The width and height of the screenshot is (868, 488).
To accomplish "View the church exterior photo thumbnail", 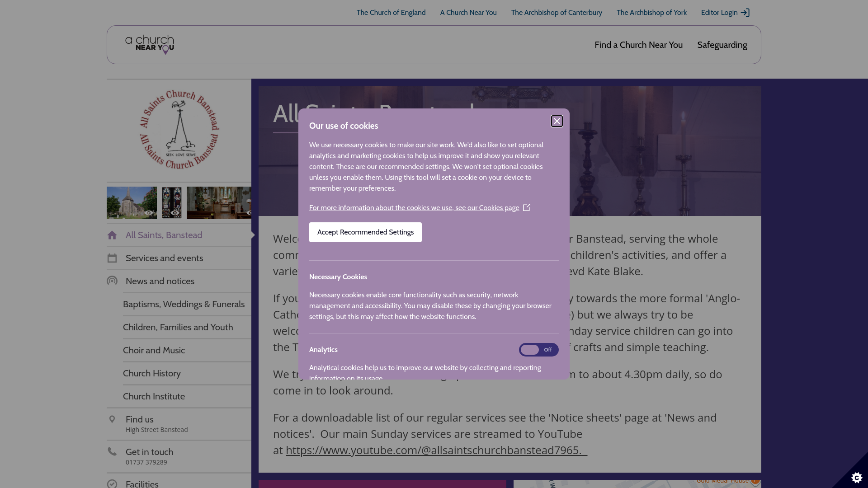I will [x=132, y=203].
